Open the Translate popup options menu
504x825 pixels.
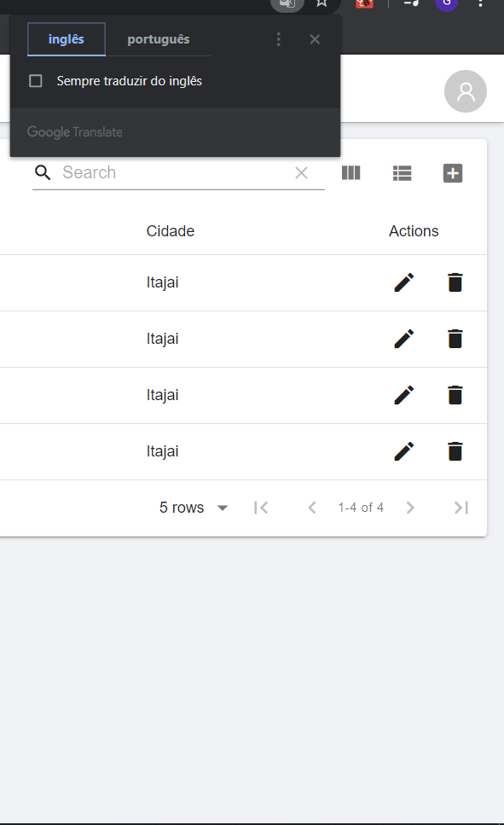pos(278,38)
